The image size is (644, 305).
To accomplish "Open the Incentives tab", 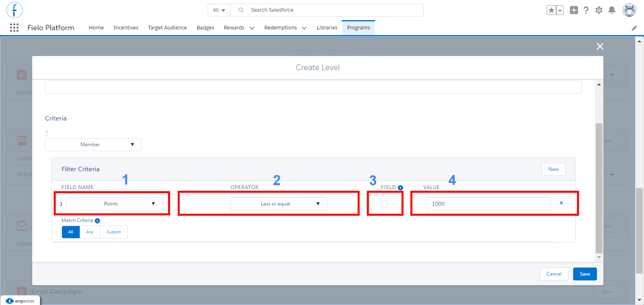I will (126, 28).
